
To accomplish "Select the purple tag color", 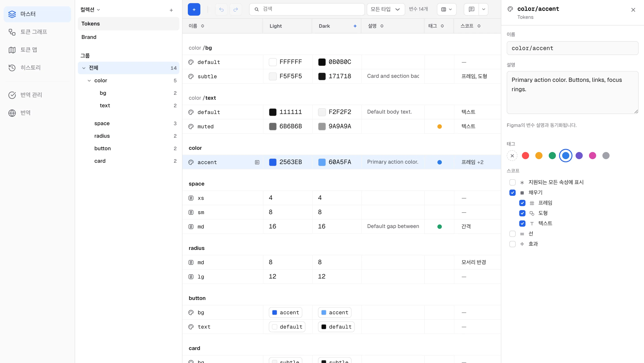I will (579, 156).
